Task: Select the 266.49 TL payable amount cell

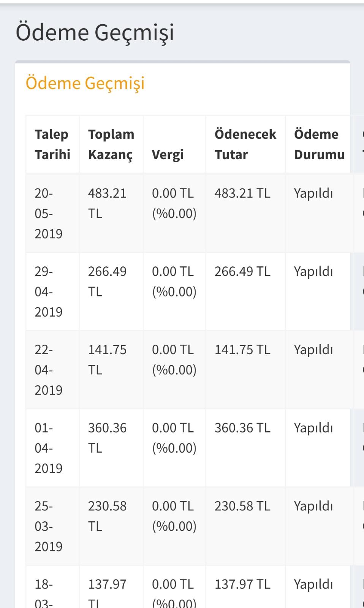Action: pos(245,291)
